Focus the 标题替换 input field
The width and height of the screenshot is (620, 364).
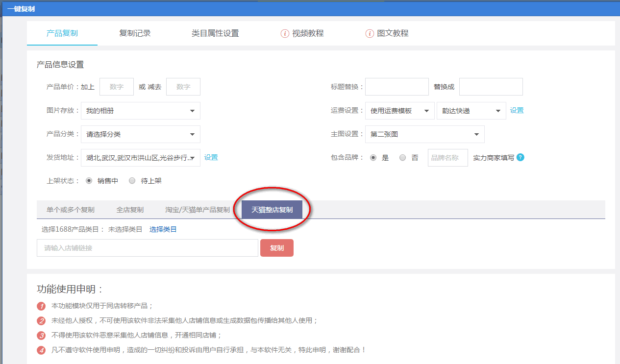(397, 87)
